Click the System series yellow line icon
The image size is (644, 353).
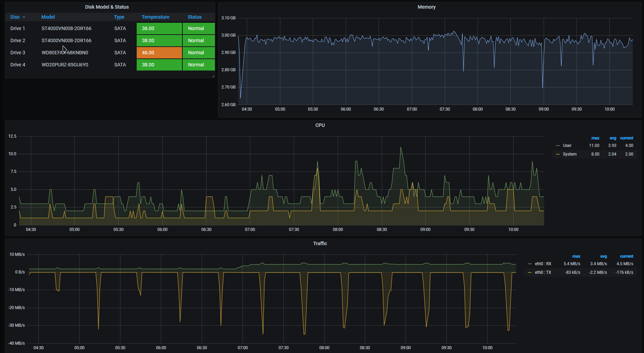click(x=557, y=154)
